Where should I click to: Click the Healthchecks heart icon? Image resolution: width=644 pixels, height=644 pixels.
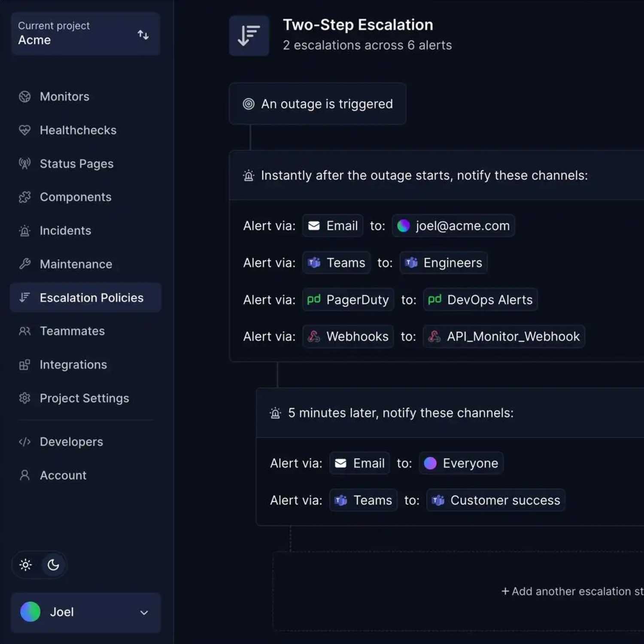tap(25, 130)
